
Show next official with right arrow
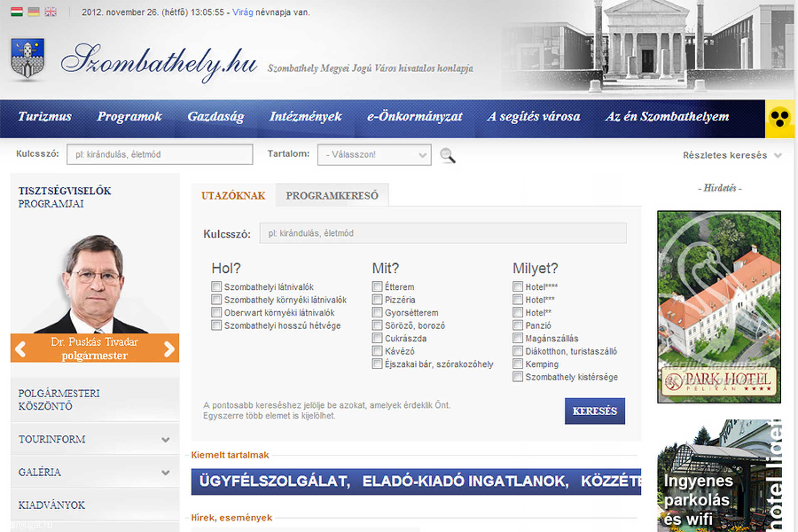click(x=169, y=349)
